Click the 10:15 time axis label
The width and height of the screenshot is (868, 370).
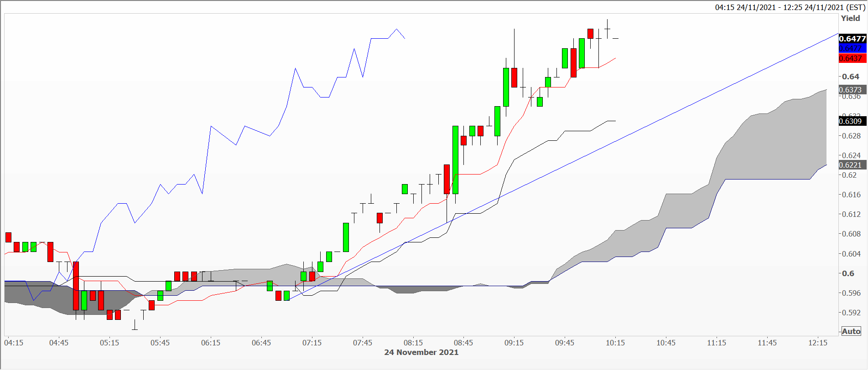pos(615,343)
